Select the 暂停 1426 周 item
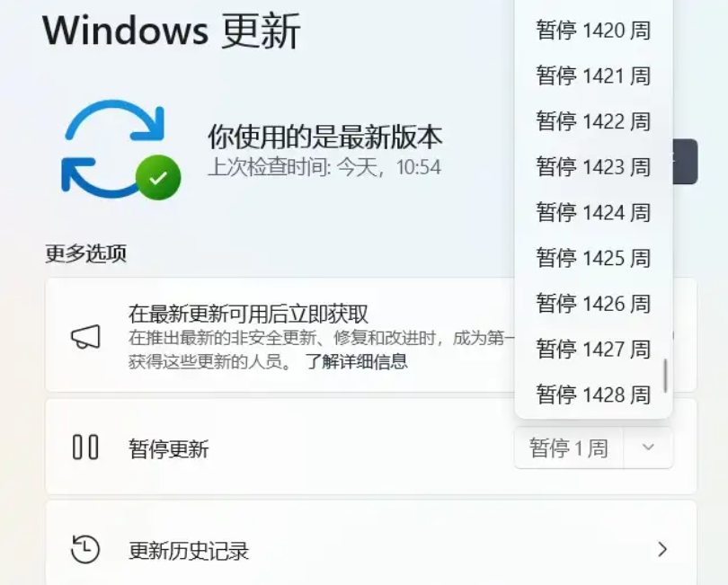This screenshot has height=585, width=728. coord(593,303)
